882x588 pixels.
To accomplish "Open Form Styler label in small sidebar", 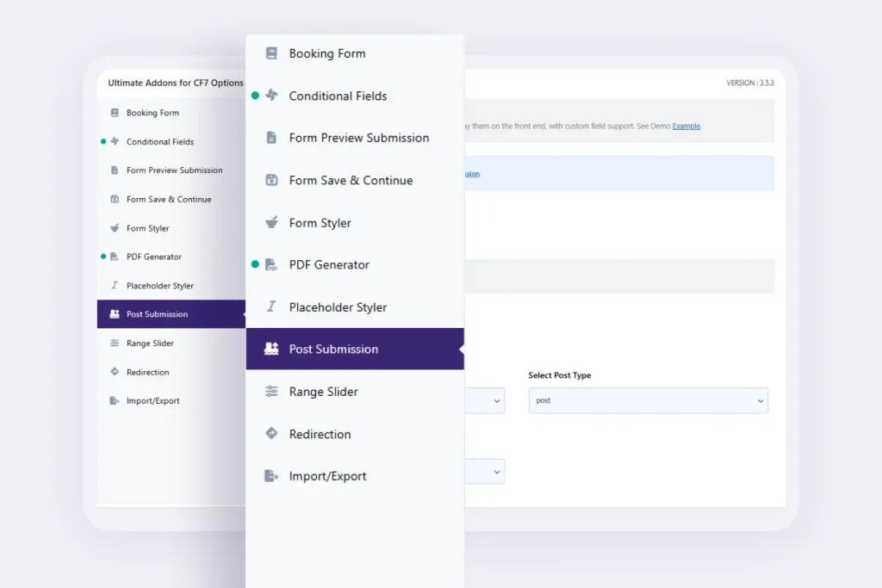I will tap(147, 228).
